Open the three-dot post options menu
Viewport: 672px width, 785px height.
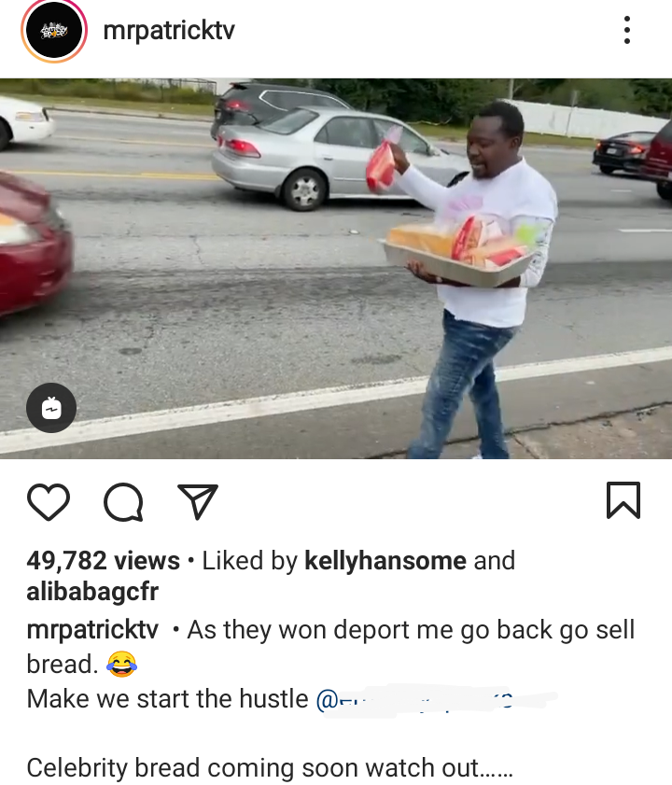[627, 30]
